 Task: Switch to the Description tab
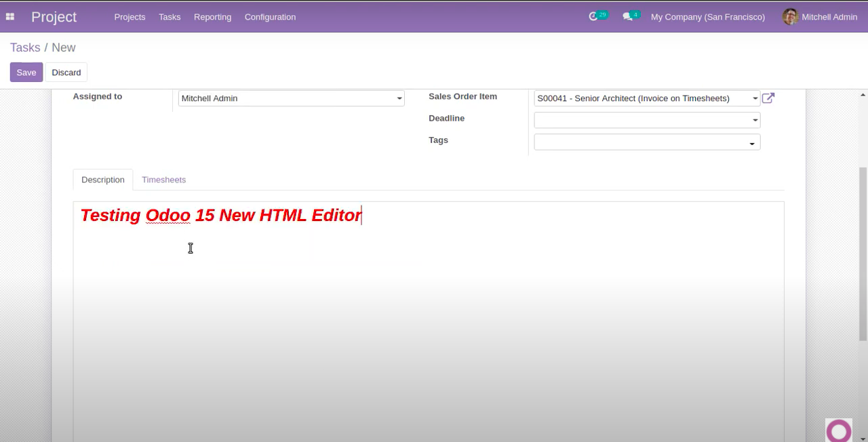point(103,180)
